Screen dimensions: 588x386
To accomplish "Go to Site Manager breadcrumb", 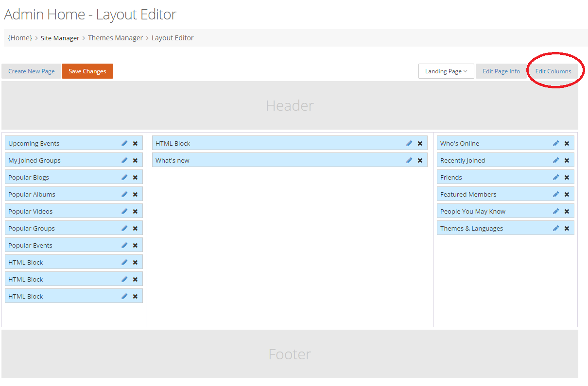I will click(x=60, y=38).
